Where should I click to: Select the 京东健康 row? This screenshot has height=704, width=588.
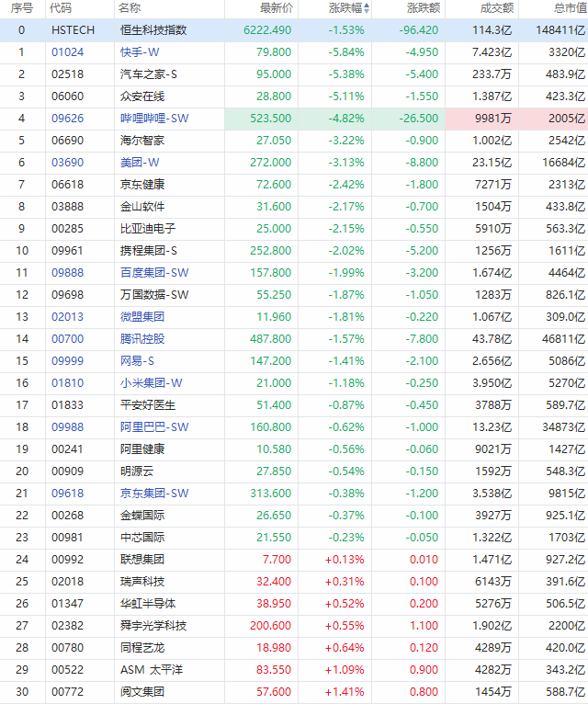pyautogui.click(x=294, y=184)
